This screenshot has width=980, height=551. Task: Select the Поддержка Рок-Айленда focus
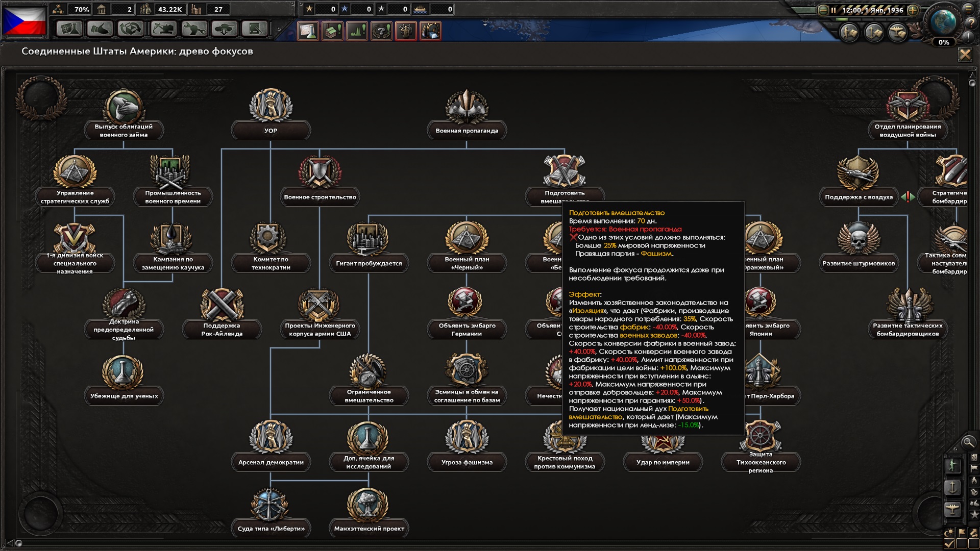pyautogui.click(x=222, y=313)
